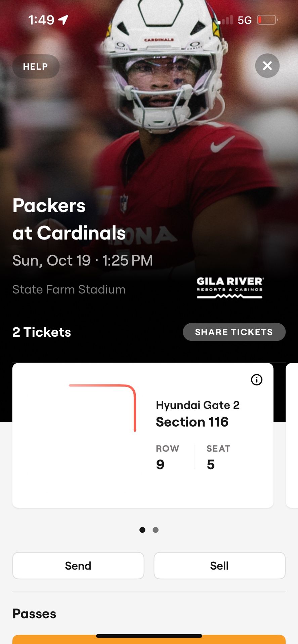Viewport: 298px width, 644px height.
Task: Select the first ticket page dot
Action: tap(142, 530)
